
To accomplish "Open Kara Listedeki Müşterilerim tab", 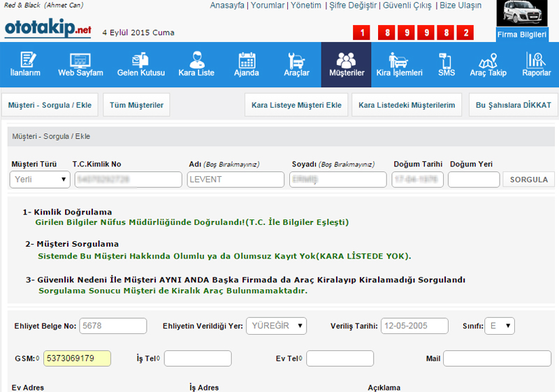I will pyautogui.click(x=406, y=105).
